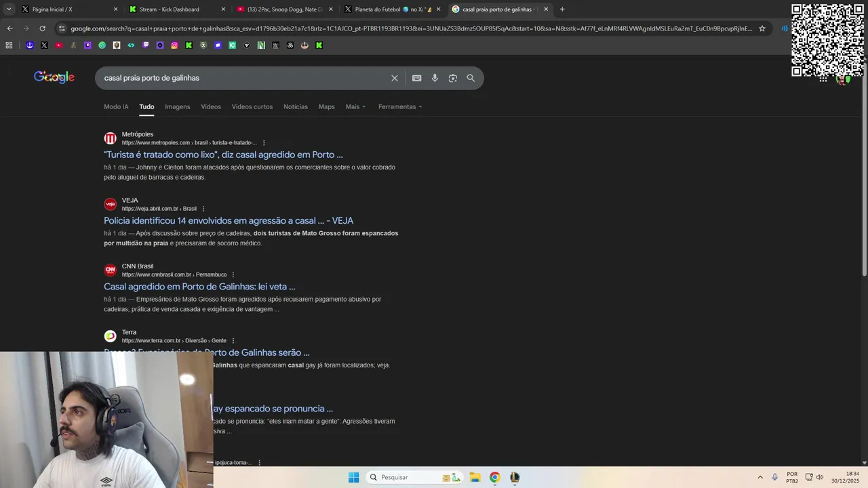The height and width of the screenshot is (488, 868).
Task: Select the Maps search tab
Action: 327,106
